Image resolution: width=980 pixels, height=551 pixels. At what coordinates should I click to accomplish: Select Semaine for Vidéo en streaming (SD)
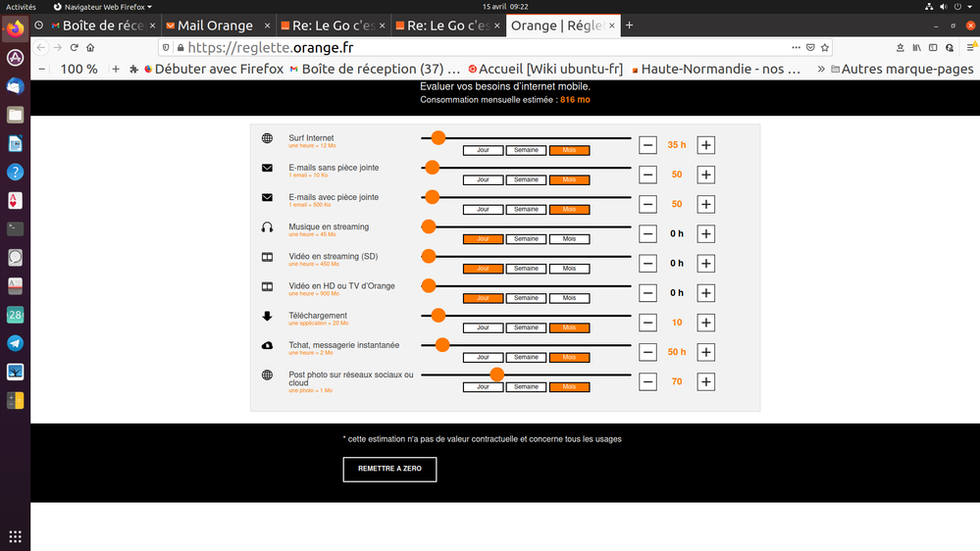(x=526, y=269)
